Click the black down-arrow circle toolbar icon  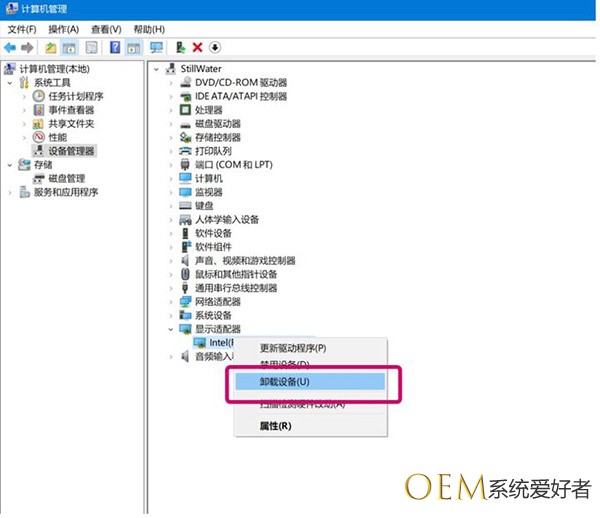click(x=215, y=47)
